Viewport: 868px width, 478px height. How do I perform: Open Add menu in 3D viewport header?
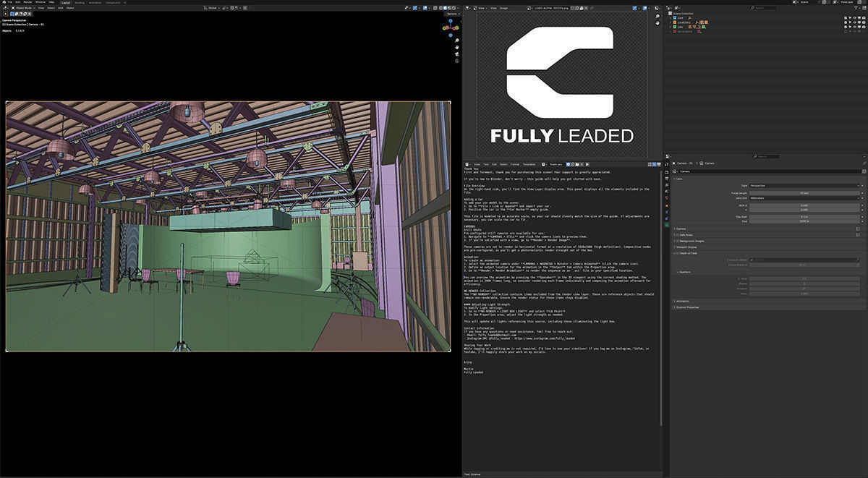(x=60, y=8)
